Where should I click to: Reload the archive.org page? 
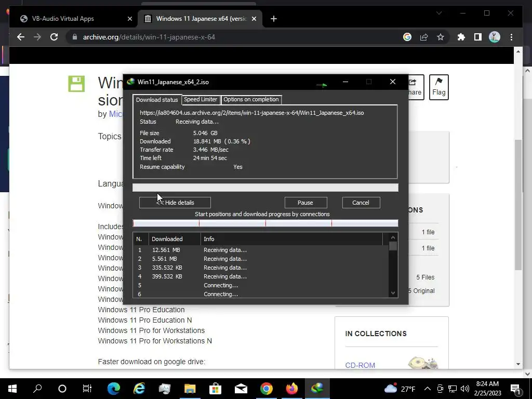point(54,37)
